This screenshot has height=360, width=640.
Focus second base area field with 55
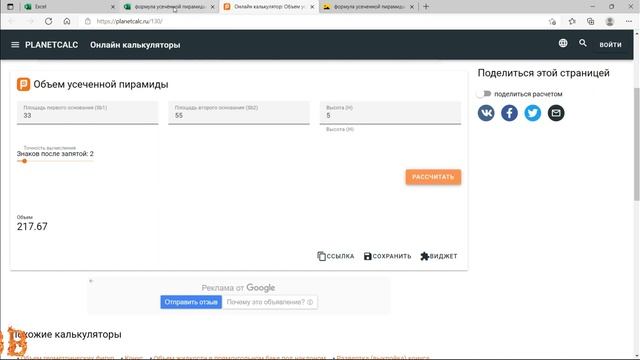coord(239,113)
